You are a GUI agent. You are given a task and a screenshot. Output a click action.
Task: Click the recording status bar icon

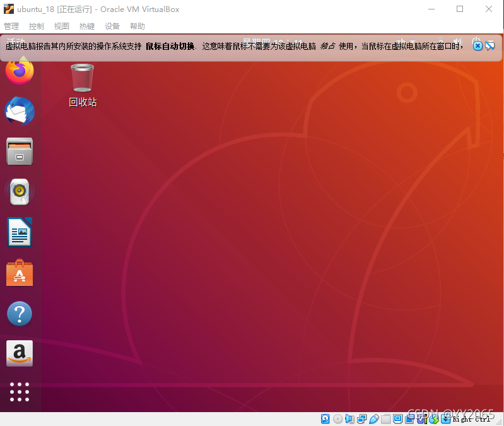click(409, 419)
